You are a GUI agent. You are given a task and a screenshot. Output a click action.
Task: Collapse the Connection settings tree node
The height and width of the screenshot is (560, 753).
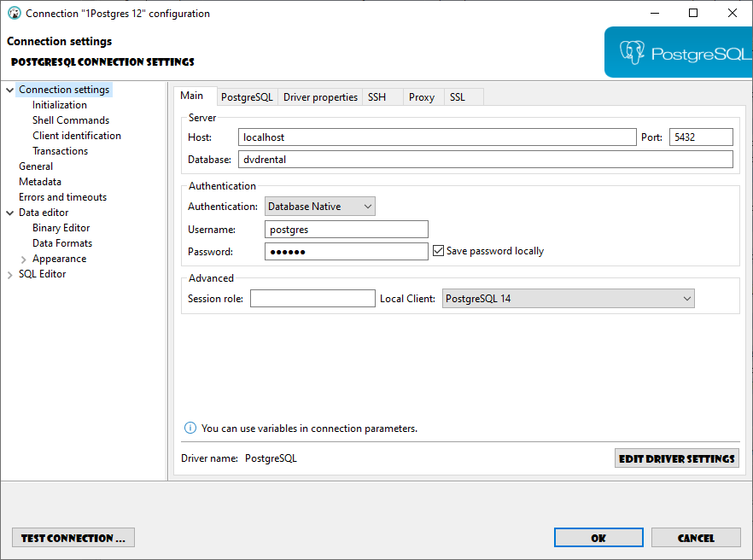pos(9,90)
